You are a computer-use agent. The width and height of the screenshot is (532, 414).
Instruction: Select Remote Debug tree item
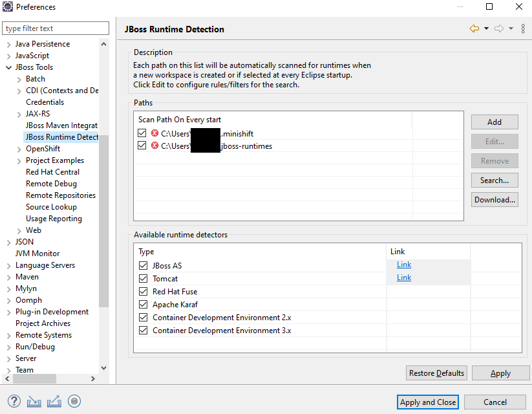click(x=51, y=184)
